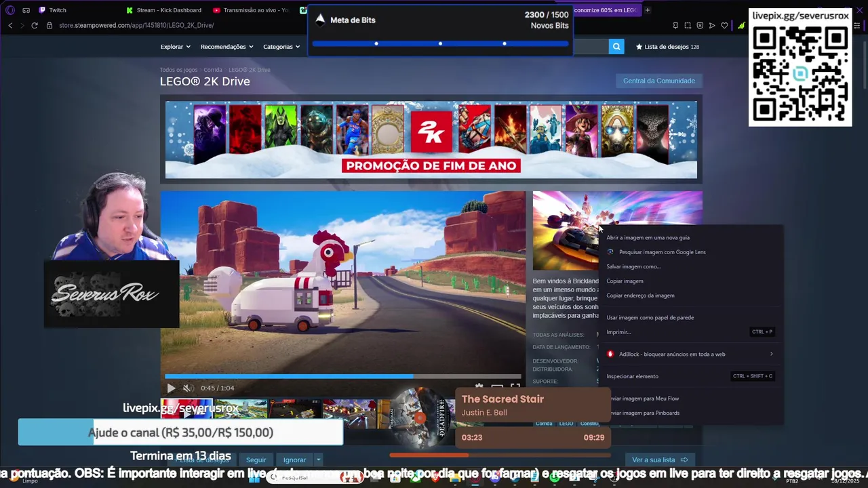
Task: Expand the Explorar dropdown menu
Action: click(x=175, y=47)
